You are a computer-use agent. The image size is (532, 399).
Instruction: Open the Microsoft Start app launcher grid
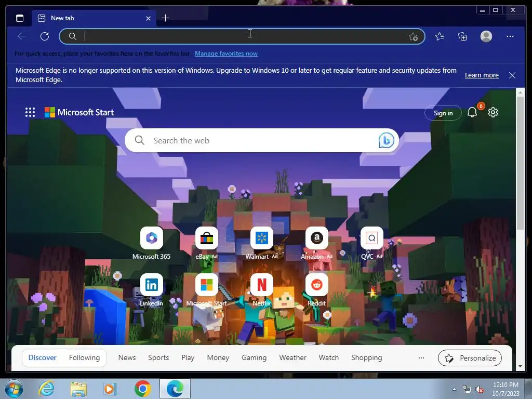[x=30, y=112]
